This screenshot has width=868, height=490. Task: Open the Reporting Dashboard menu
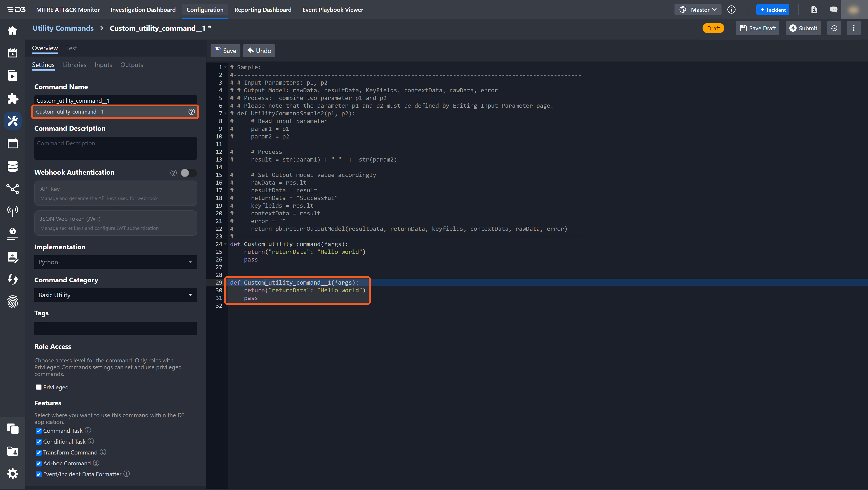[x=263, y=10]
